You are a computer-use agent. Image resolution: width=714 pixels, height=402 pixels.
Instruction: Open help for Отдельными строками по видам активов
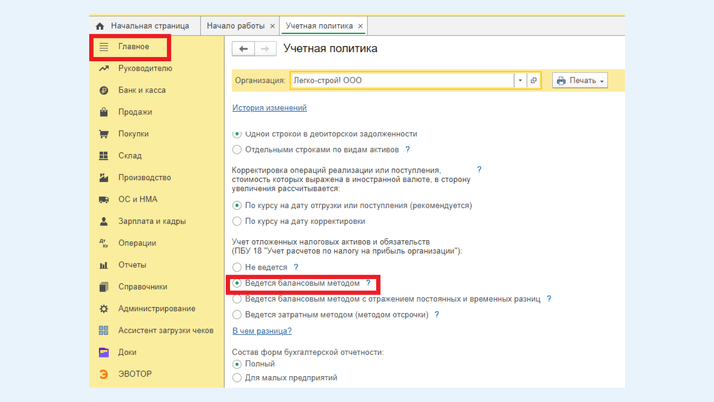click(x=408, y=149)
